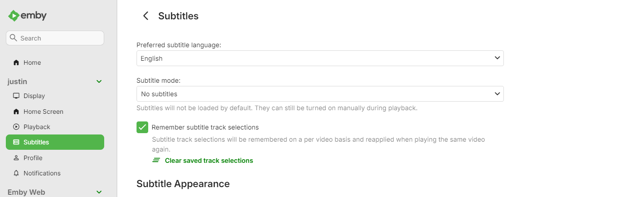The image size is (644, 197).
Task: Click the Display monitor icon
Action: 17,96
